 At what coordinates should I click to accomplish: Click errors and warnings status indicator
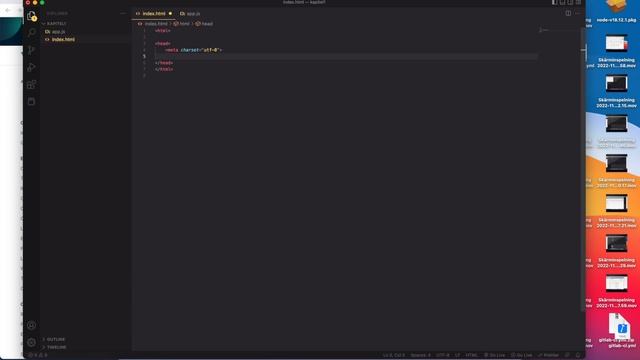point(38,355)
